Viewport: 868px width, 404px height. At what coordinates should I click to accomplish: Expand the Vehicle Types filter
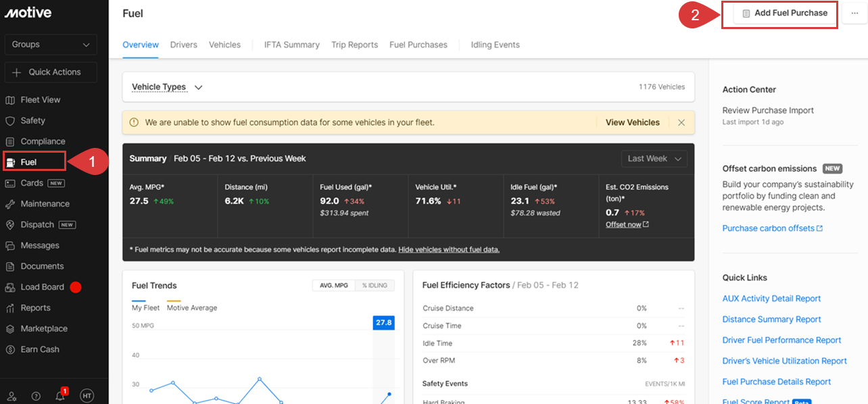click(x=167, y=87)
